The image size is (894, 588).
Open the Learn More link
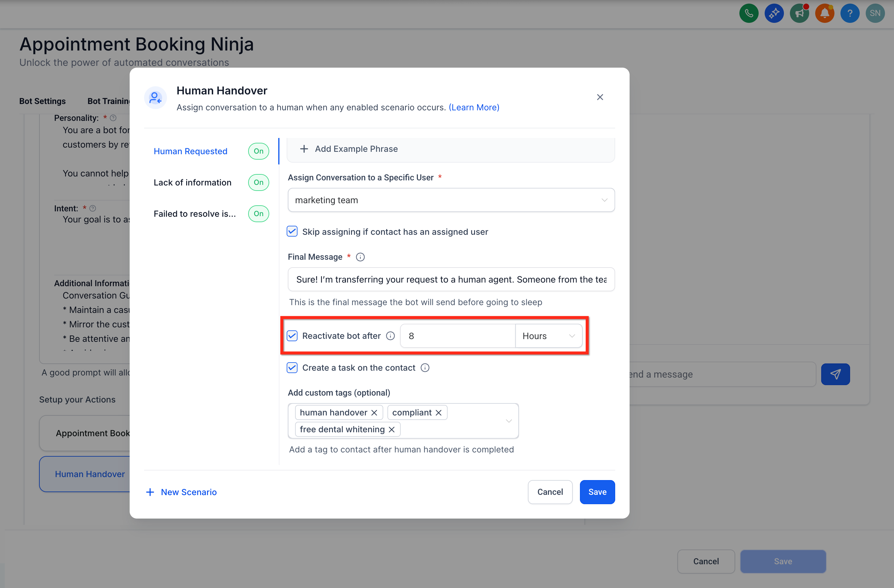point(474,107)
